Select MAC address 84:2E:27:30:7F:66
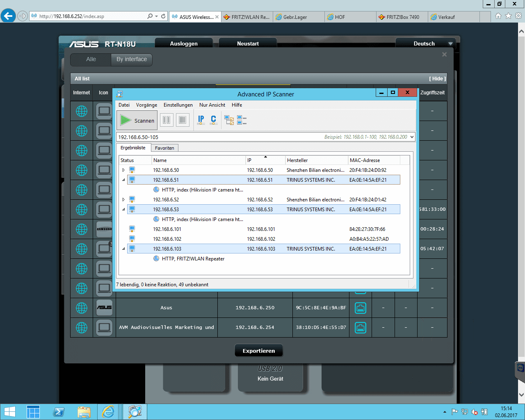Image resolution: width=525 pixels, height=420 pixels. pos(367,229)
